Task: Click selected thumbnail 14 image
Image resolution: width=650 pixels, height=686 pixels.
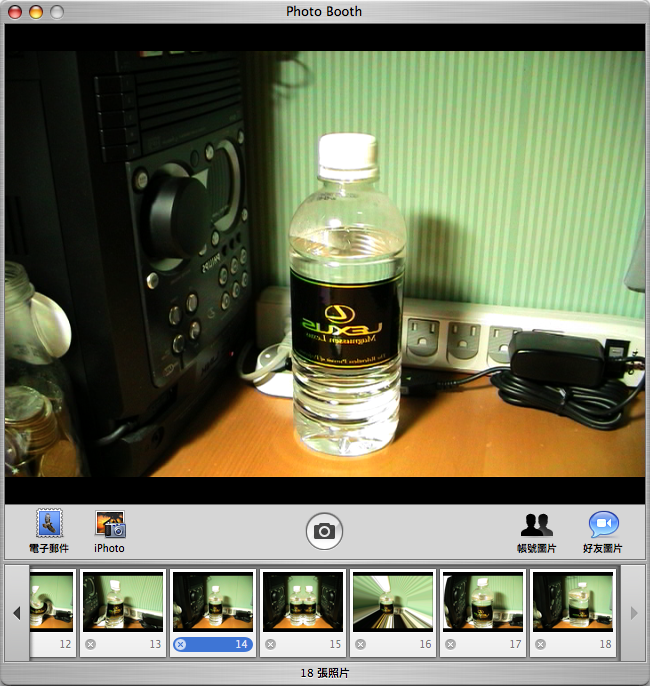Action: click(x=213, y=602)
